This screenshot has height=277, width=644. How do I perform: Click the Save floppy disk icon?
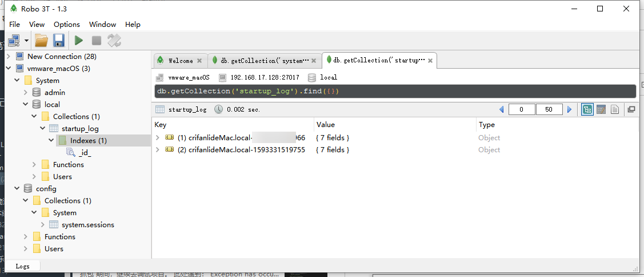pyautogui.click(x=59, y=40)
